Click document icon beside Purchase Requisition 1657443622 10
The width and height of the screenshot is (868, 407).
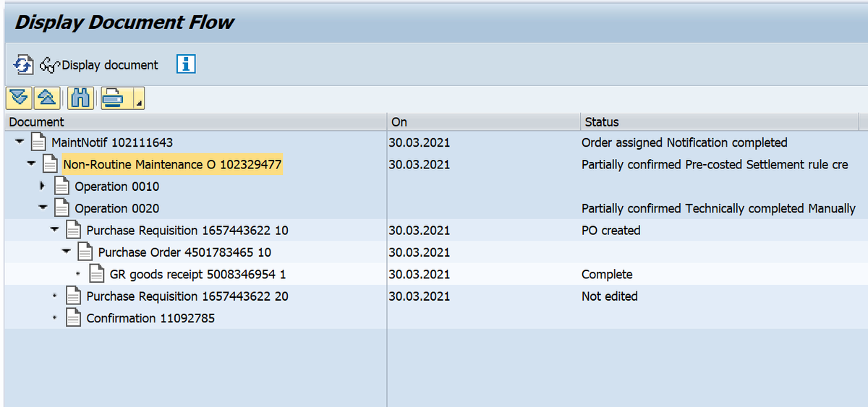point(74,230)
